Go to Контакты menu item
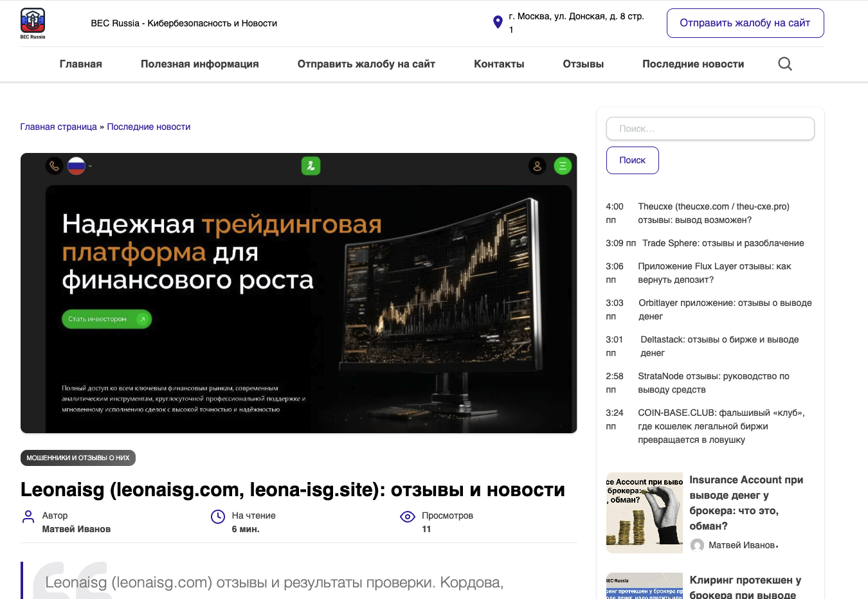 [499, 64]
